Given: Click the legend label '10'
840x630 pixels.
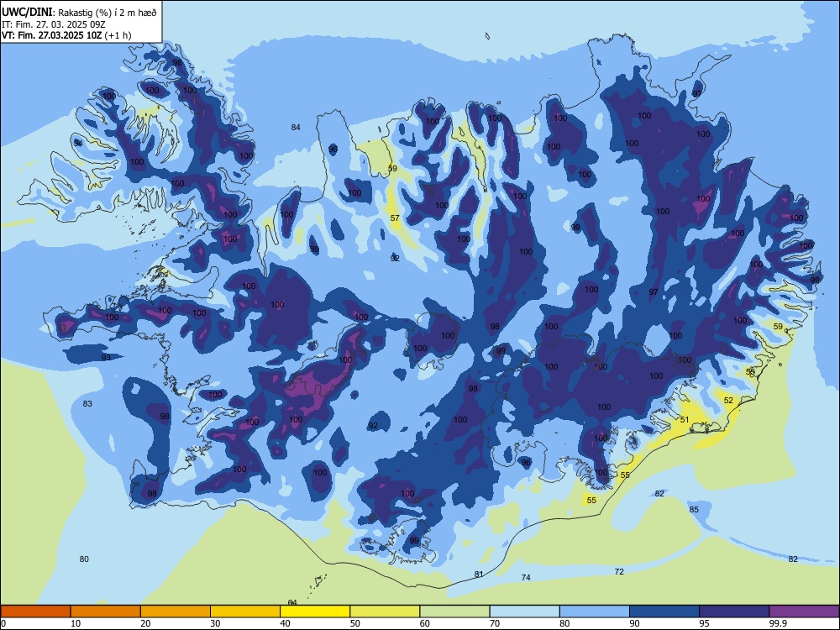Looking at the screenshot, I should pos(76,623).
